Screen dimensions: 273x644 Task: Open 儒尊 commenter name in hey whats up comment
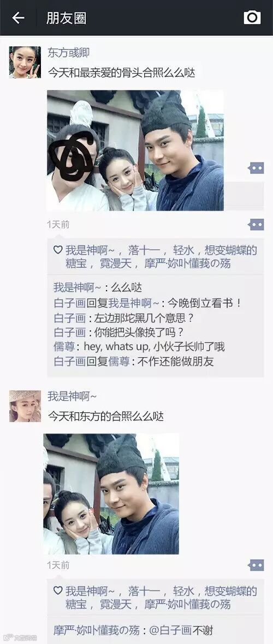coord(64,347)
